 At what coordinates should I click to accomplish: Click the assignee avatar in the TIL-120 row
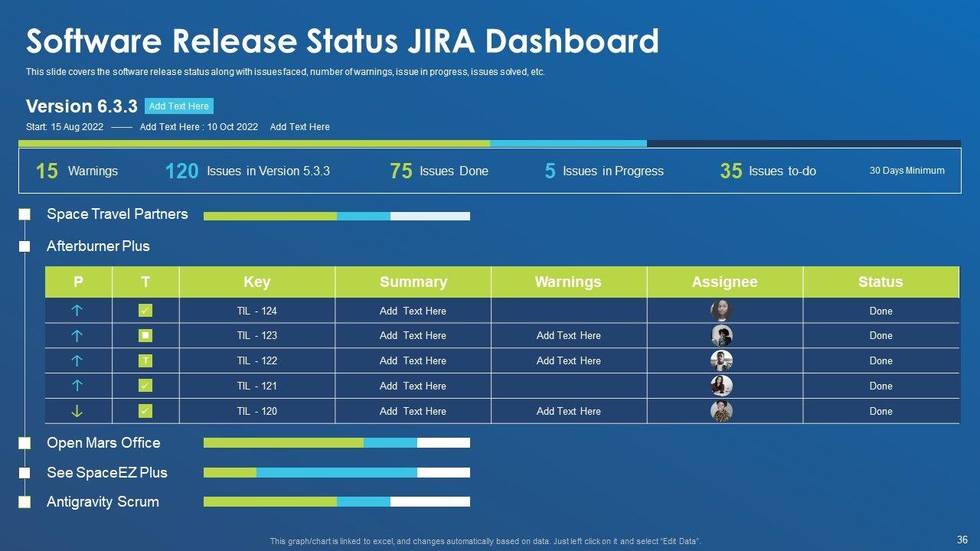pos(721,411)
